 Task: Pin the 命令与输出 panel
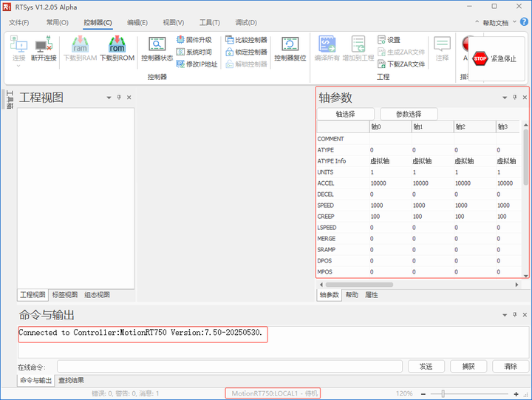pyautogui.click(x=515, y=315)
